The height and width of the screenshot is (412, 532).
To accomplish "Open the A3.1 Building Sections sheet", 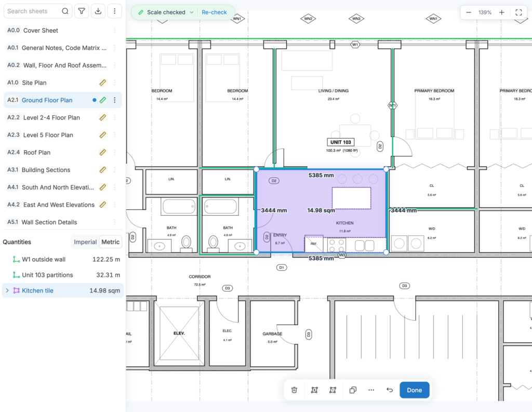I will coord(63,170).
